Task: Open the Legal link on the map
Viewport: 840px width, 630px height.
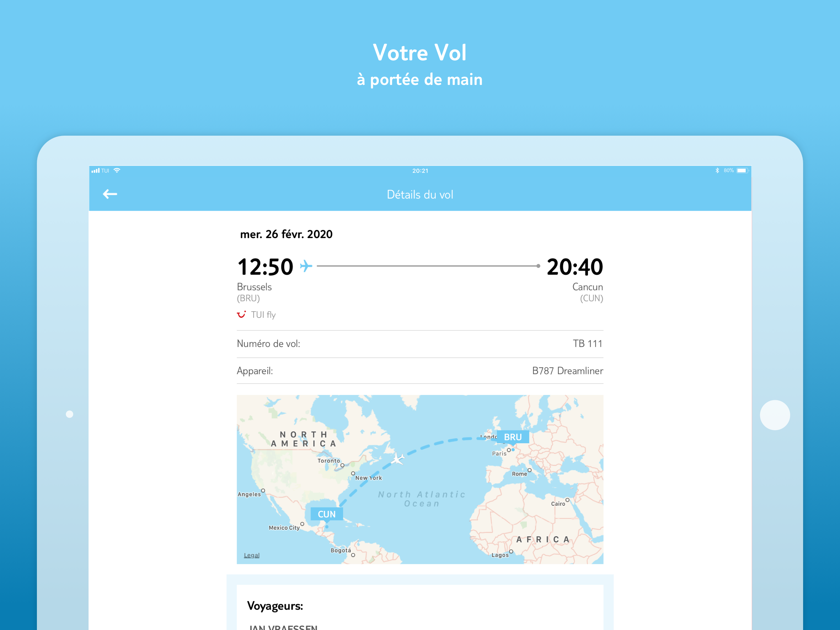Action: click(252, 555)
